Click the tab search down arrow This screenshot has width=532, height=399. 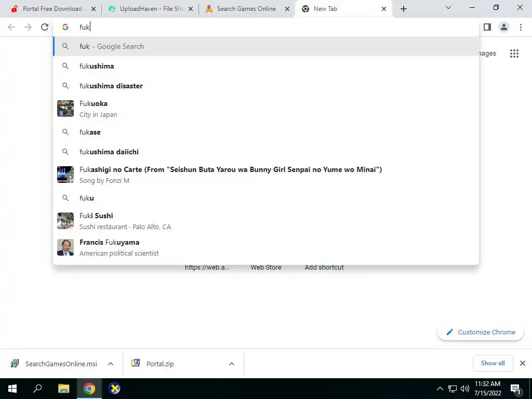[x=448, y=7]
